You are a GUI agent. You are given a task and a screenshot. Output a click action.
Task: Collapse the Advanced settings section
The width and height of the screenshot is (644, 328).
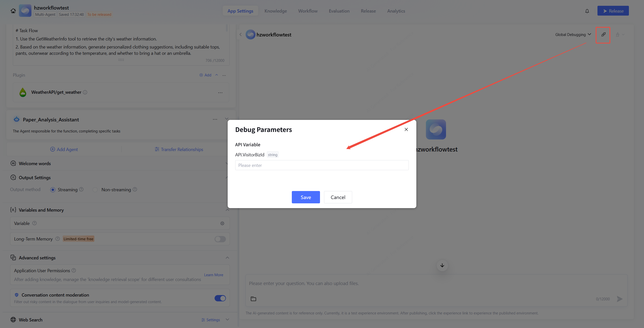[x=227, y=258]
